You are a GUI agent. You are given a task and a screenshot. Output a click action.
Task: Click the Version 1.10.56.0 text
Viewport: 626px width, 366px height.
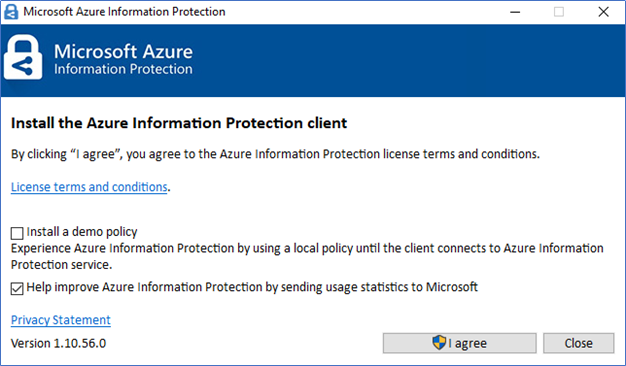(x=58, y=343)
